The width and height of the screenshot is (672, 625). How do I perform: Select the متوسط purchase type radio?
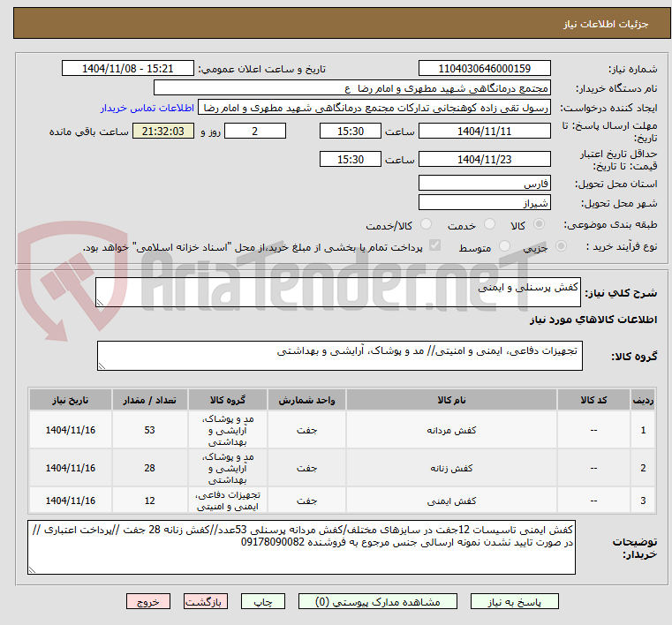click(x=505, y=246)
